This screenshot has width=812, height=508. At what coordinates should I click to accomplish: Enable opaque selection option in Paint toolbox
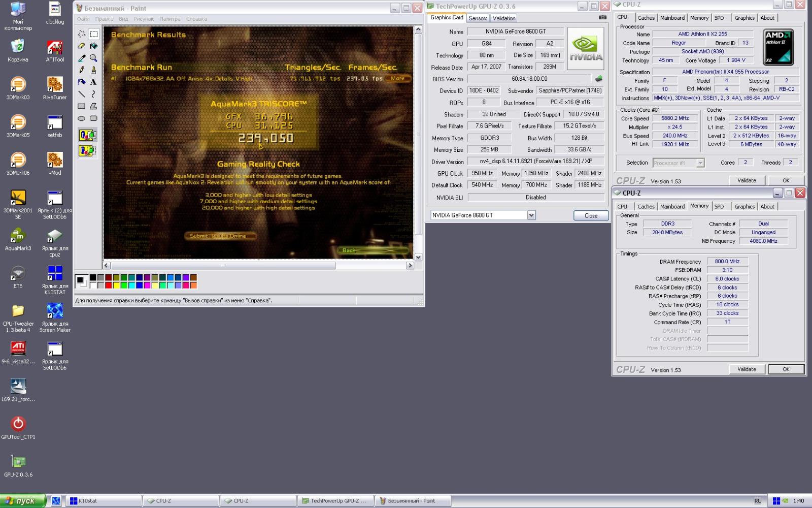(x=88, y=135)
